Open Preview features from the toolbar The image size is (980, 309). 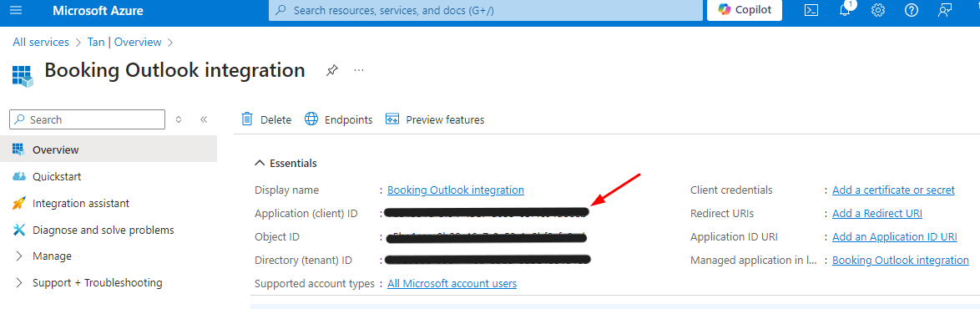pyautogui.click(x=435, y=119)
